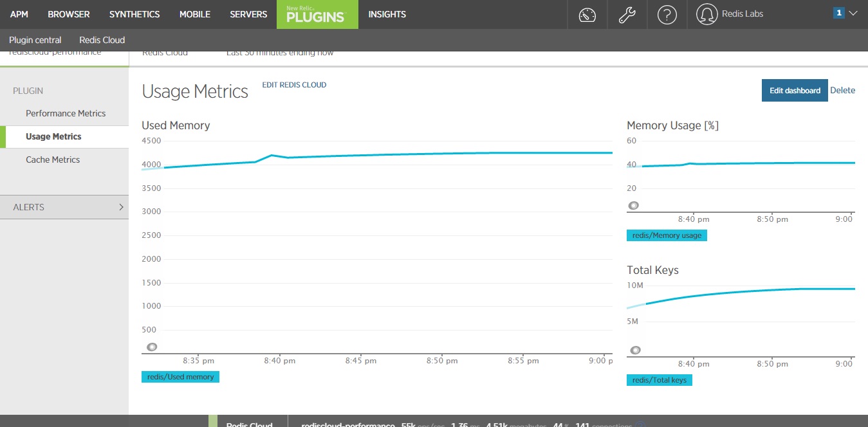Open the Redis Labs account name

(744, 14)
